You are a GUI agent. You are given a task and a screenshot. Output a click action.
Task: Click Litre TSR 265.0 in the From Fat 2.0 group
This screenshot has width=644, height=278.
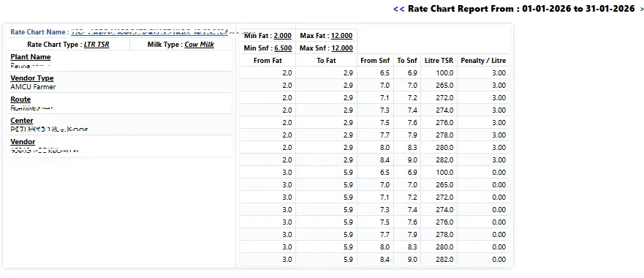tap(445, 85)
